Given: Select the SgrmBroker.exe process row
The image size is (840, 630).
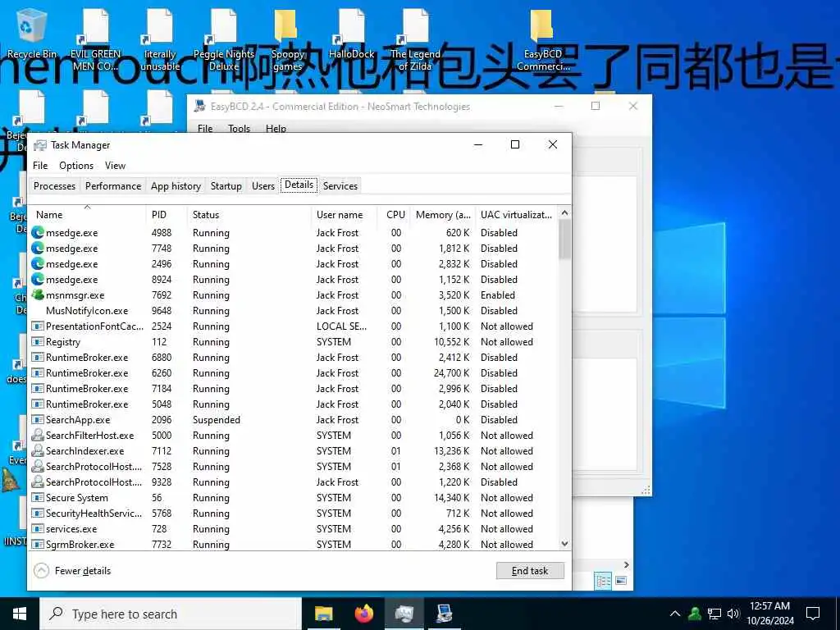Looking at the screenshot, I should (294, 544).
